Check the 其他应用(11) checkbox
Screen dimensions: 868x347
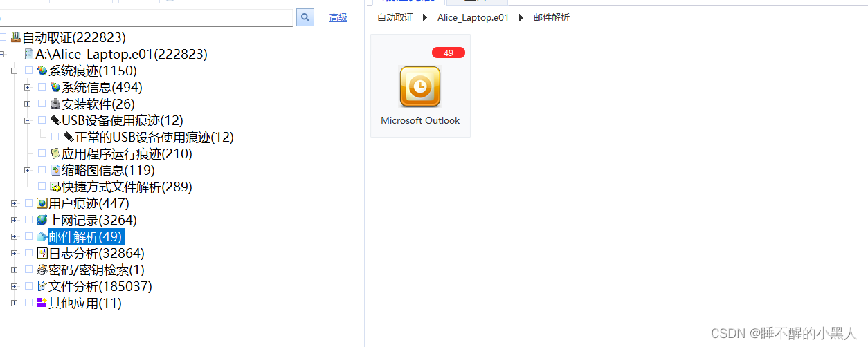coord(28,303)
